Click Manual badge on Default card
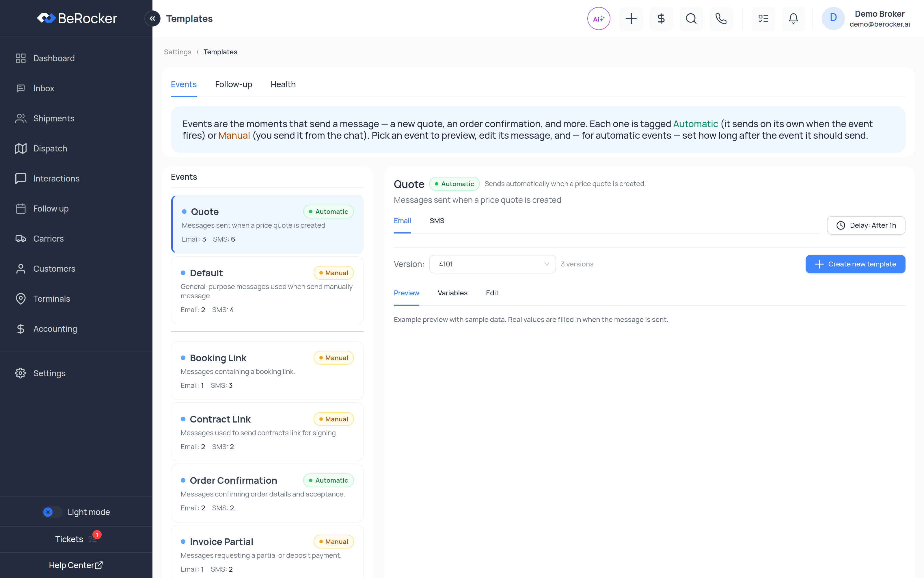The height and width of the screenshot is (578, 924). pyautogui.click(x=333, y=273)
